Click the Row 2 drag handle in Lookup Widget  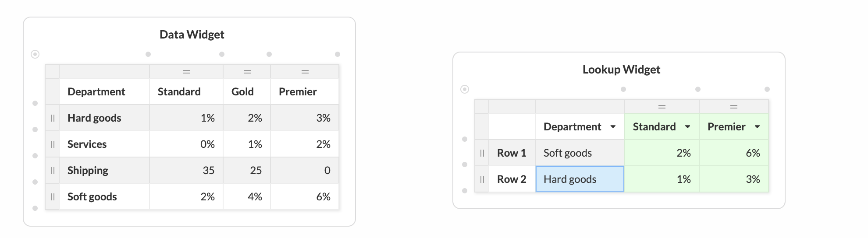pos(482,179)
